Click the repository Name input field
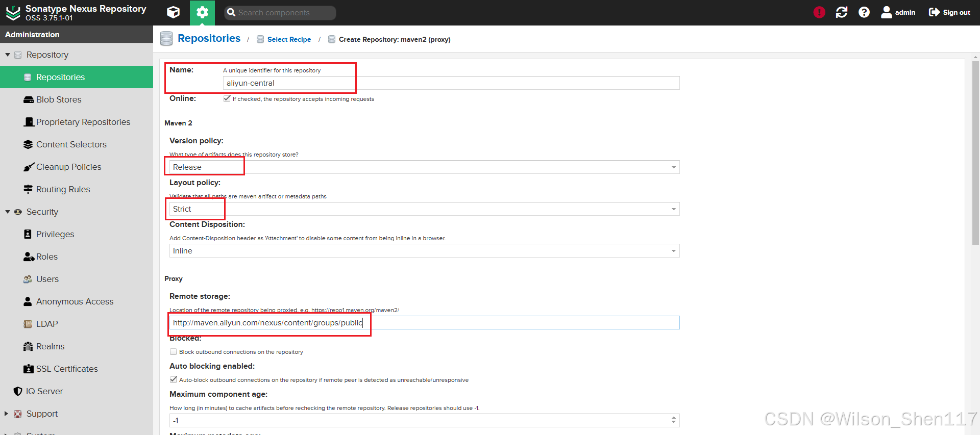 pyautogui.click(x=451, y=83)
